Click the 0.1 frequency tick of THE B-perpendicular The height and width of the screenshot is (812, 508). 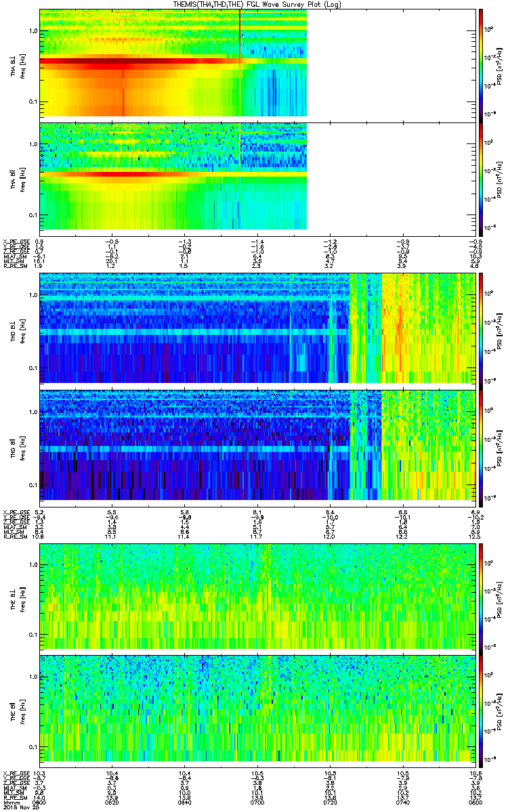pos(32,634)
